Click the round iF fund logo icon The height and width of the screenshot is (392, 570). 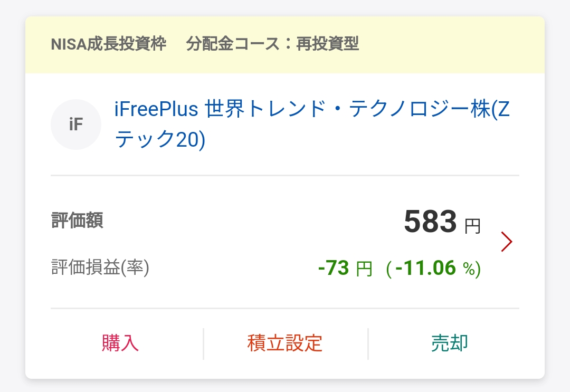point(76,125)
